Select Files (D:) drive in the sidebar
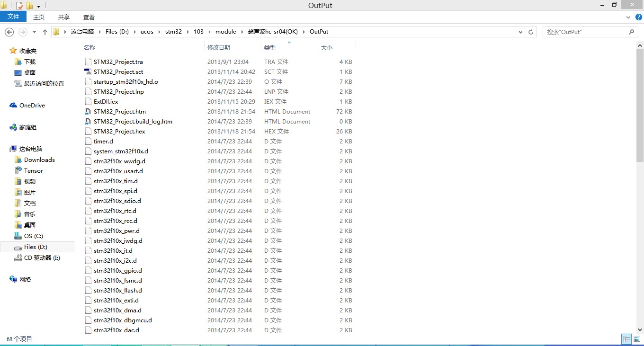 point(37,247)
